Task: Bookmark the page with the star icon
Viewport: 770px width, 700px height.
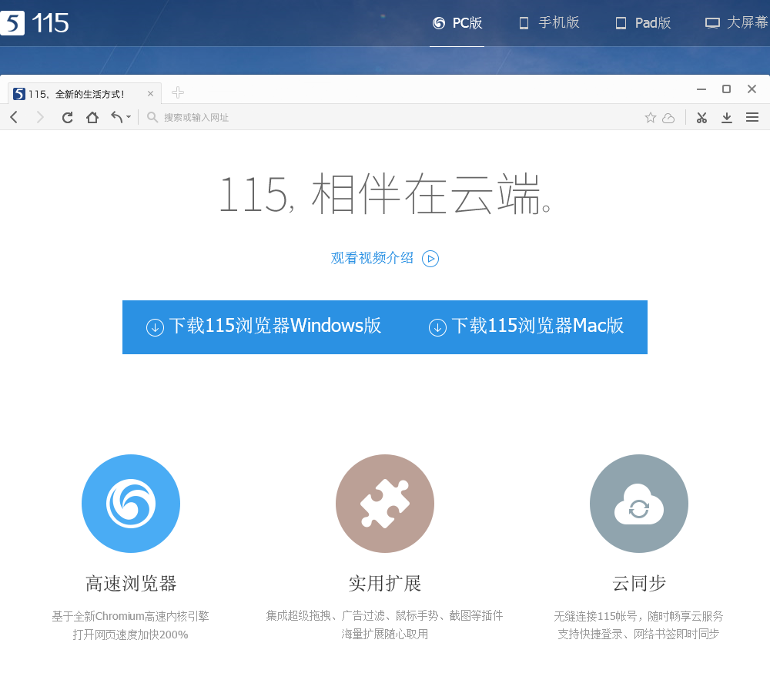Action: pyautogui.click(x=650, y=117)
